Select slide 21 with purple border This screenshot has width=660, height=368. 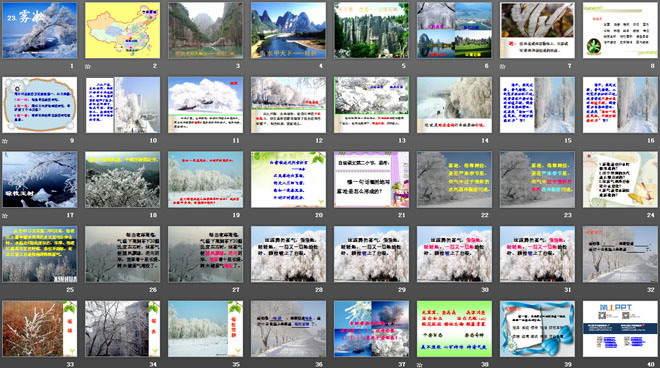coord(371,180)
